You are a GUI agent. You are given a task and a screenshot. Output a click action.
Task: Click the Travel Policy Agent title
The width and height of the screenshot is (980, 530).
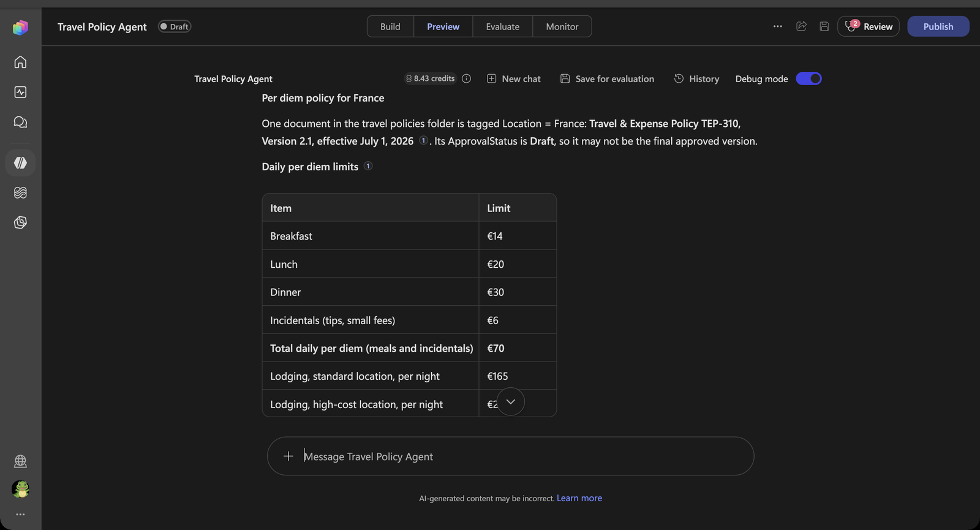(102, 26)
